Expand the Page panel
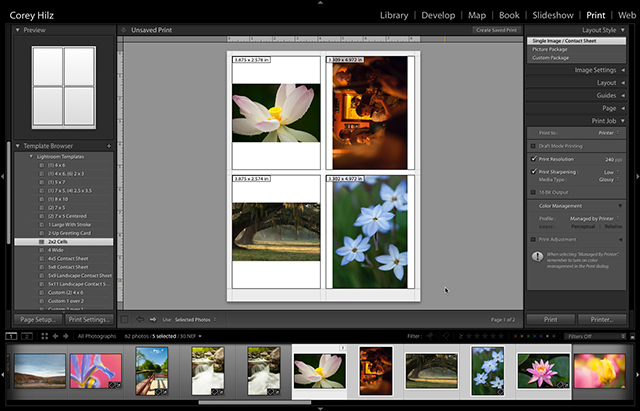 pyautogui.click(x=623, y=108)
